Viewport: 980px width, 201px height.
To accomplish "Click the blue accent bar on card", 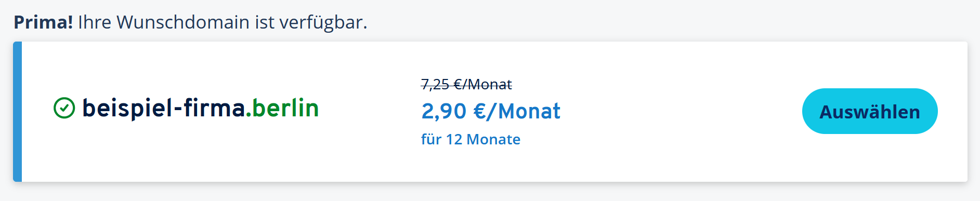I will tap(17, 112).
